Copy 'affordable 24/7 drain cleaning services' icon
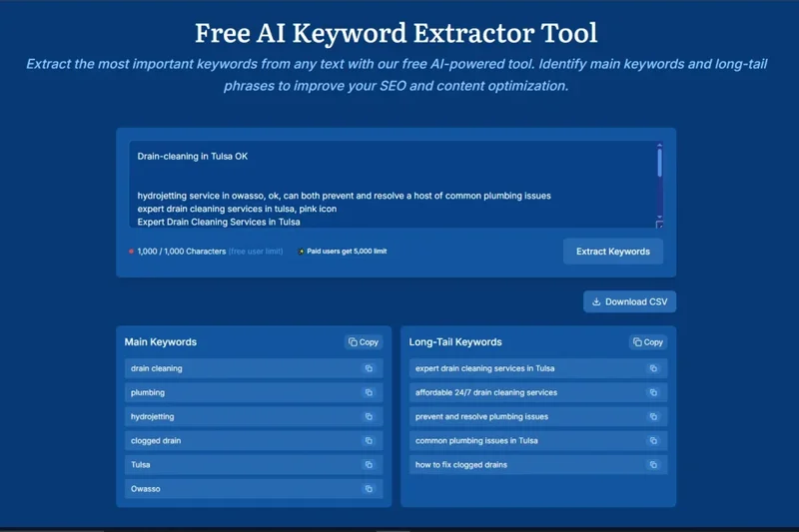The width and height of the screenshot is (799, 532). (653, 392)
